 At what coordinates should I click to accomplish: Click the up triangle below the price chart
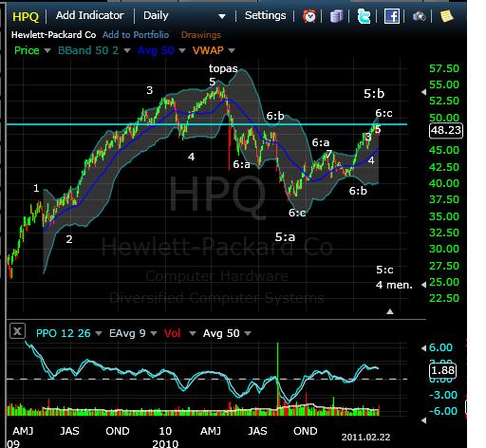tap(390, 311)
